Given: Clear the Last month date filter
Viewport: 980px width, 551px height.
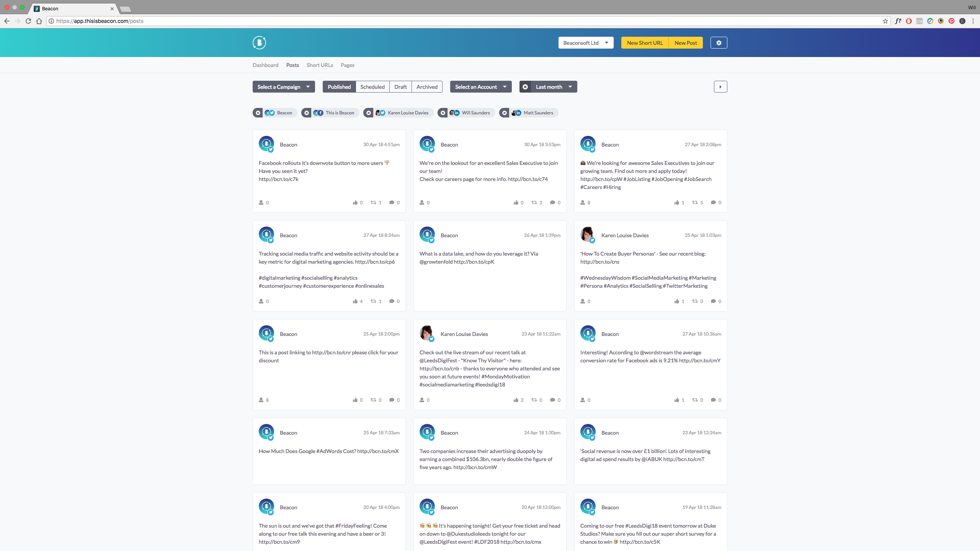Looking at the screenshot, I should tap(525, 87).
